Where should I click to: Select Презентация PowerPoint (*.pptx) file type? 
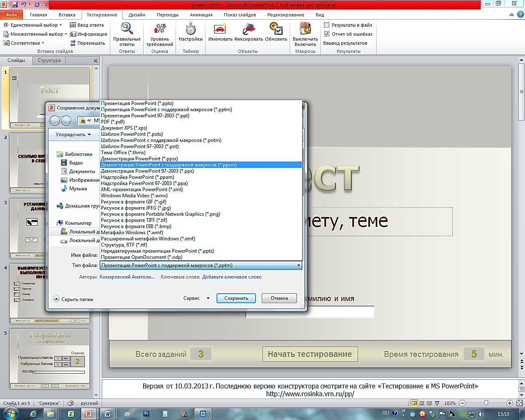pyautogui.click(x=201, y=103)
